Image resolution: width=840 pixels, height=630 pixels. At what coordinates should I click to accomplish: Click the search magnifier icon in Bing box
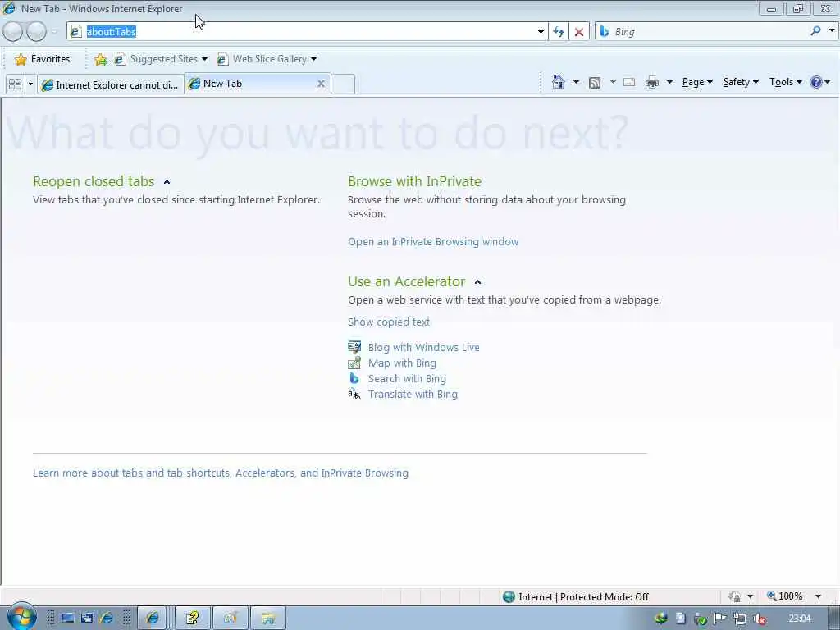point(815,31)
